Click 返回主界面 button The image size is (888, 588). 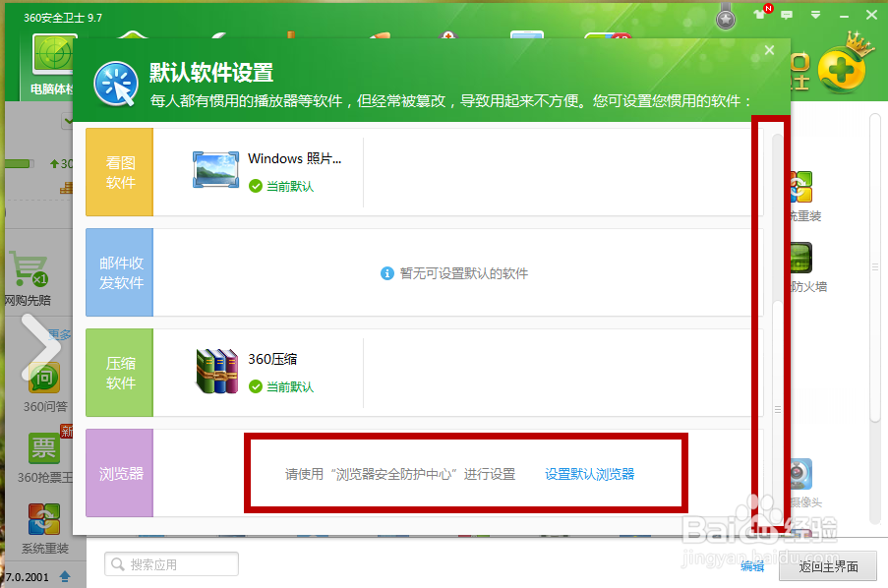tap(828, 566)
